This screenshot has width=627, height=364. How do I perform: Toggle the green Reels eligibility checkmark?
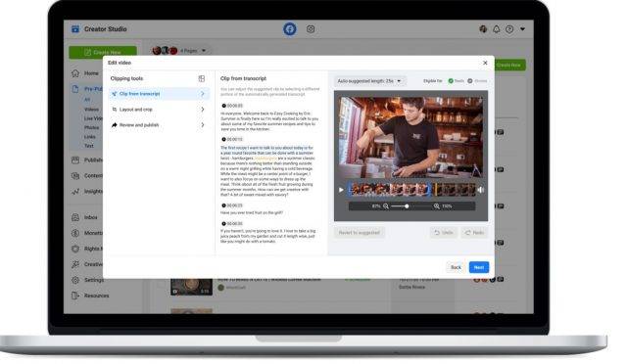[451, 81]
